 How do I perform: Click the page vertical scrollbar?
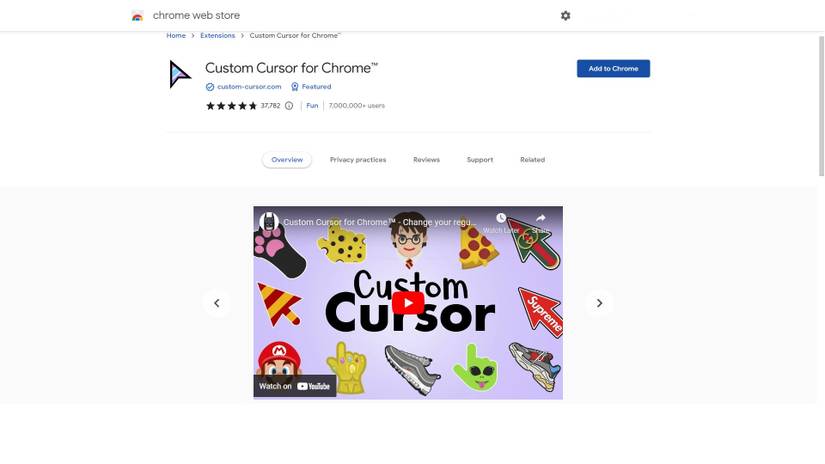tap(821, 105)
